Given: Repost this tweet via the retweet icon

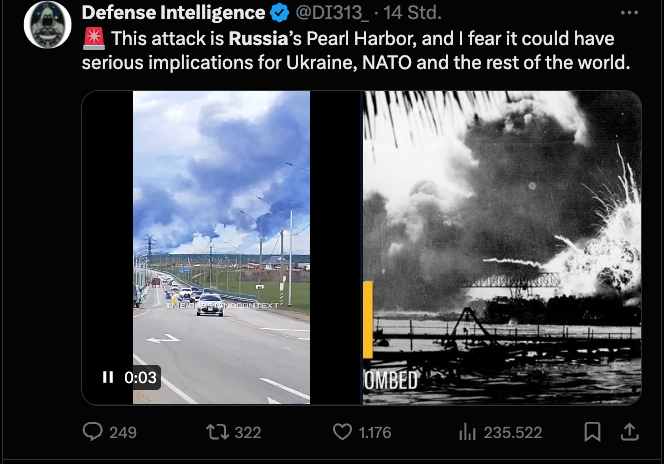Looking at the screenshot, I should [217, 432].
